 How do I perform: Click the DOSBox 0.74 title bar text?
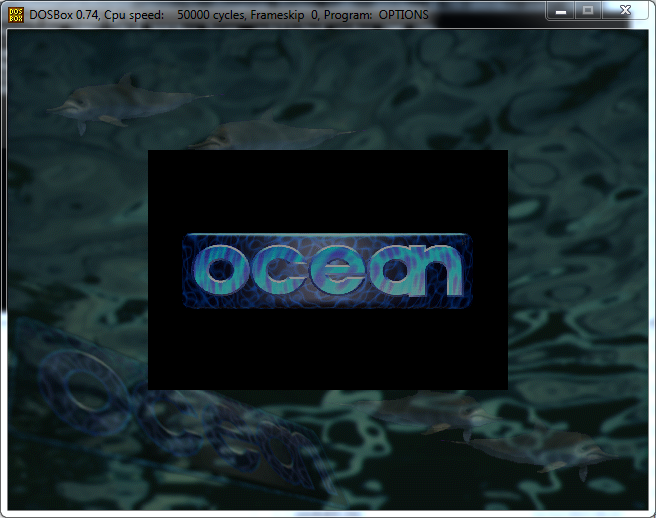pyautogui.click(x=229, y=15)
